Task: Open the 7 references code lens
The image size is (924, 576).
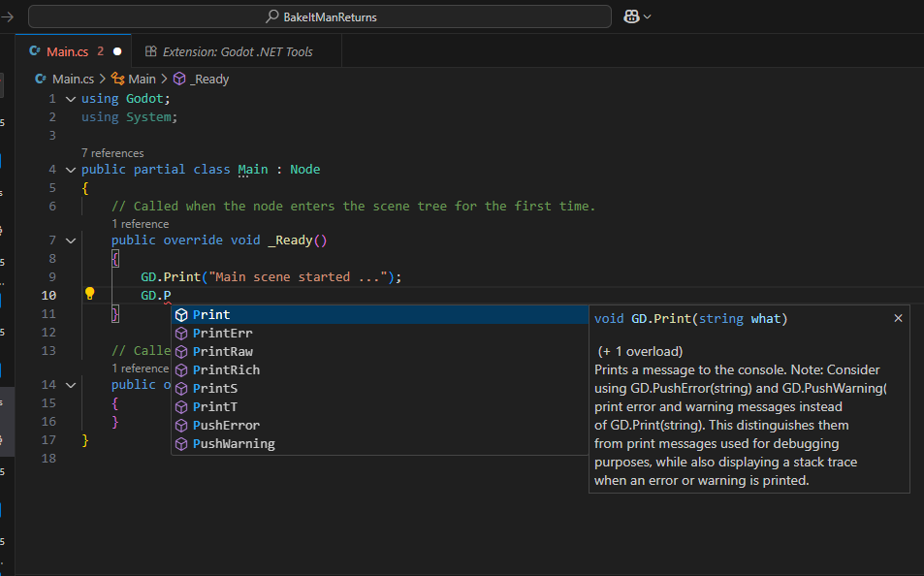Action: click(x=112, y=153)
